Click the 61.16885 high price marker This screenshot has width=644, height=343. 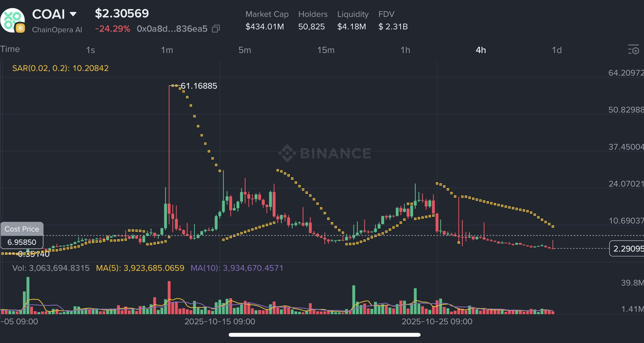pos(199,86)
